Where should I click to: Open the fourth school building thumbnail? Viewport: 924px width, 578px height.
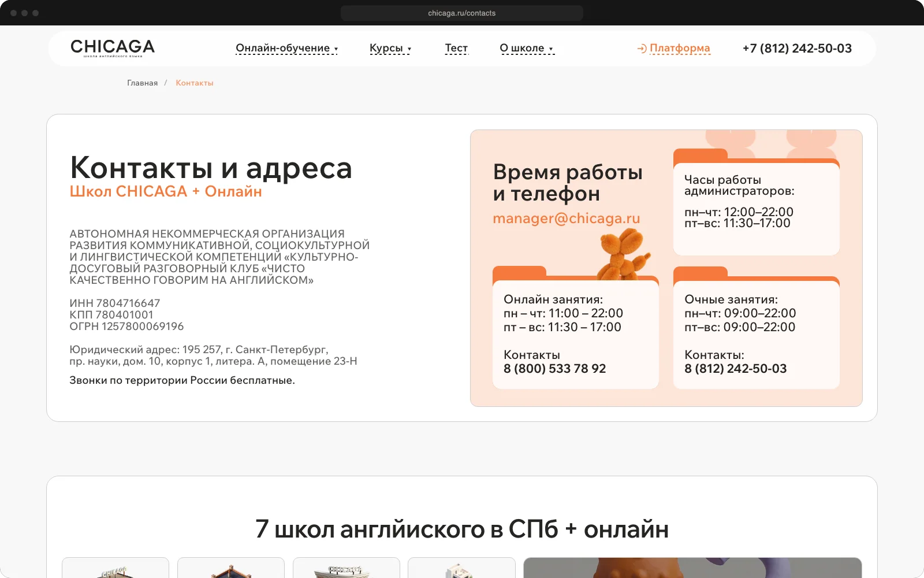461,568
